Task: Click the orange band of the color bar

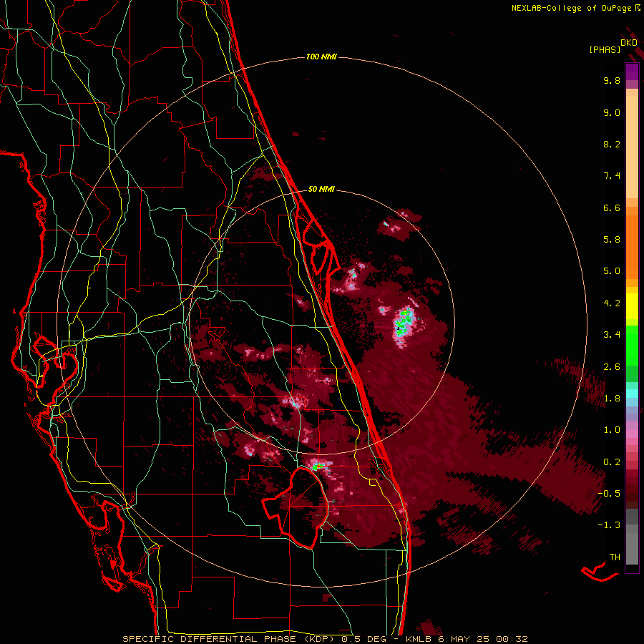Action: [632, 246]
